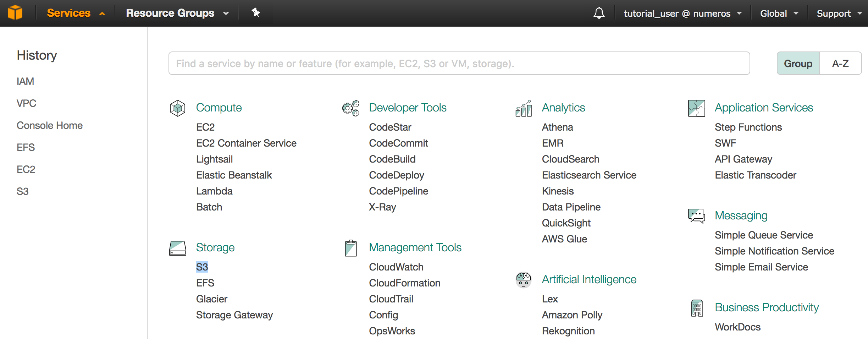The height and width of the screenshot is (339, 868).
Task: Focus the find a service search box
Action: tap(459, 64)
